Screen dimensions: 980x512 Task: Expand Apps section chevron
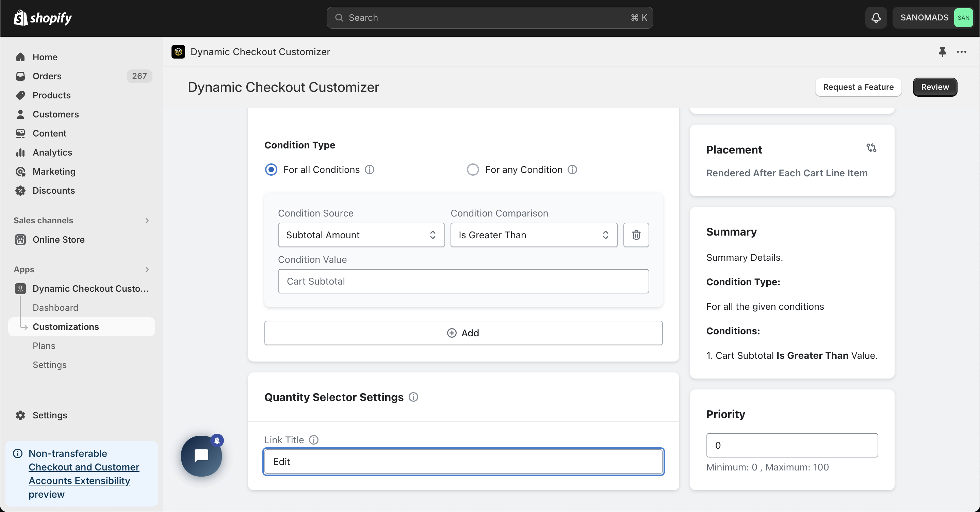(147, 270)
